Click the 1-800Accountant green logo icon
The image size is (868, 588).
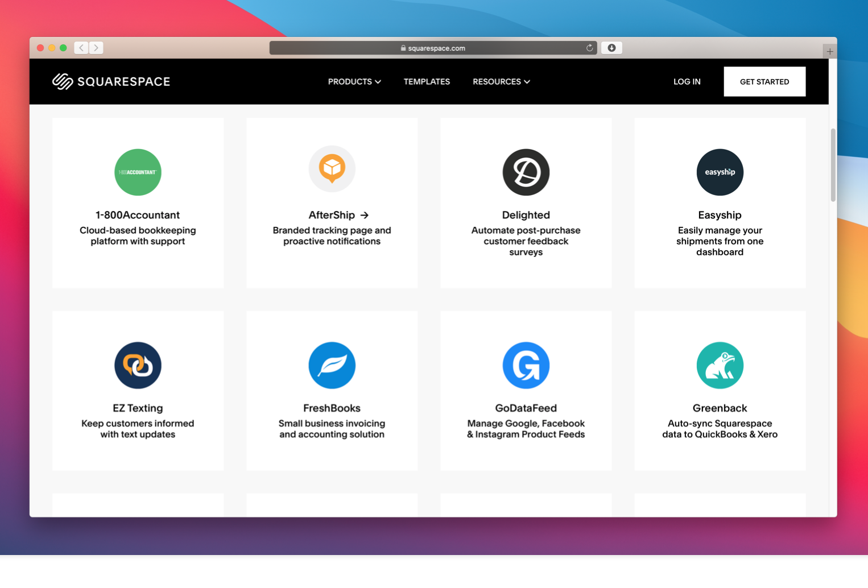(138, 172)
